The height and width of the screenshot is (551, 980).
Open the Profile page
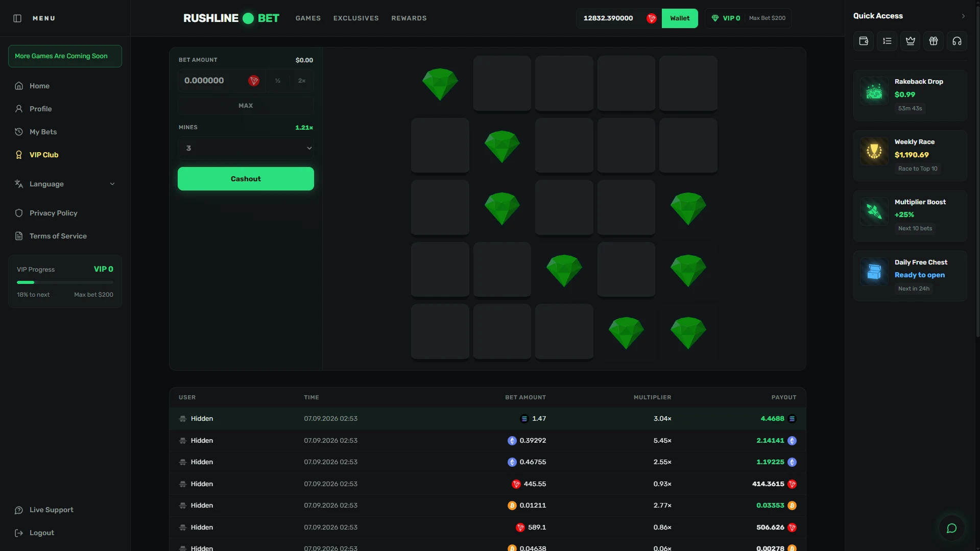pyautogui.click(x=40, y=109)
